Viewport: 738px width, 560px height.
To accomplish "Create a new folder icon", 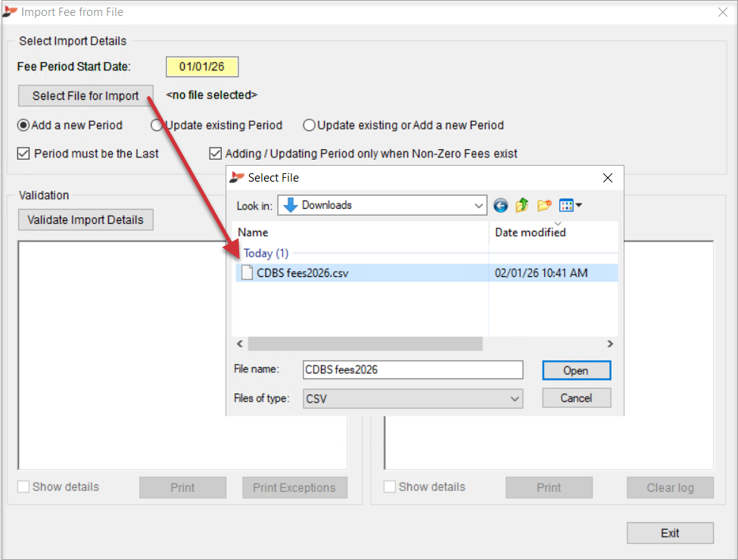I will pos(543,205).
